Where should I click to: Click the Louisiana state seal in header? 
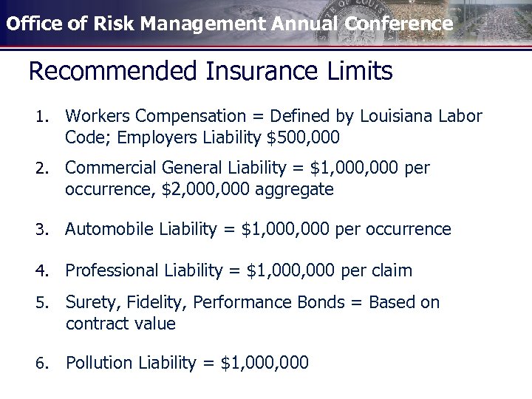356,22
